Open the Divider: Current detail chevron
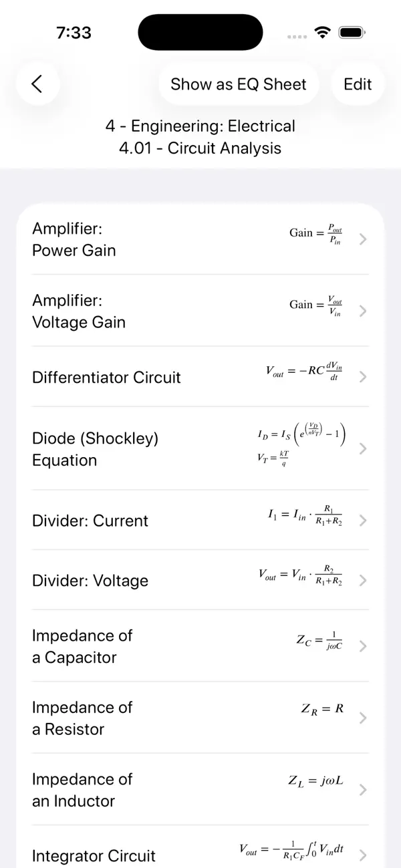This screenshot has width=401, height=868. click(x=363, y=521)
